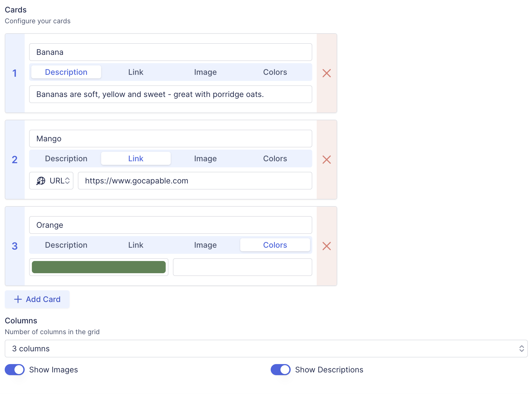Open Link tab on the Banana card
Image resolution: width=532 pixels, height=394 pixels.
coord(136,72)
